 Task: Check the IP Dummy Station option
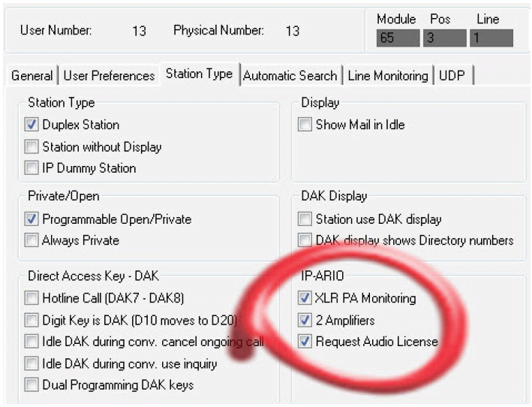32,167
